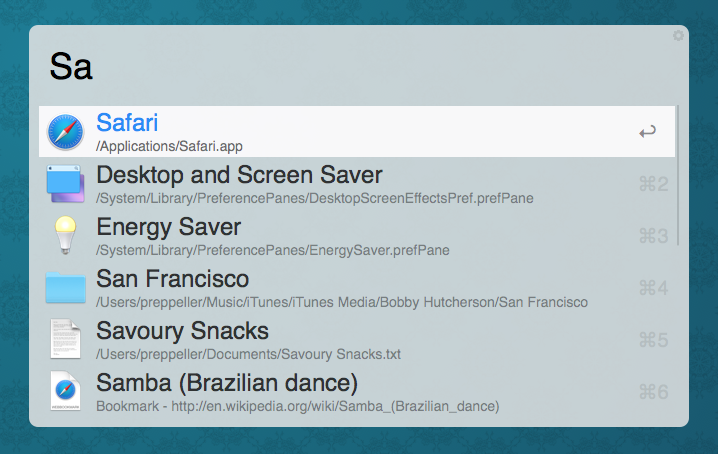Select the Desktop and Screen Saver result
Viewport: 718px width, 454px height.
[239, 175]
